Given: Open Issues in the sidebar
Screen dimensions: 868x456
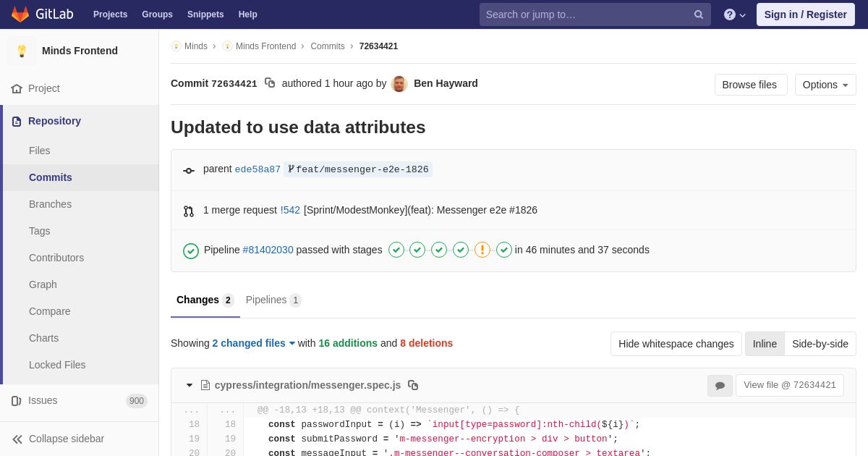Looking at the screenshot, I should click(80, 400).
